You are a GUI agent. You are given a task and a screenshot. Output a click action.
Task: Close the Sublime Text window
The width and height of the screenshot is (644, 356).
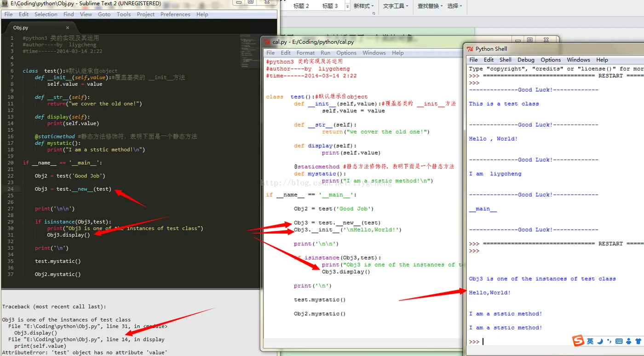pos(267,2)
